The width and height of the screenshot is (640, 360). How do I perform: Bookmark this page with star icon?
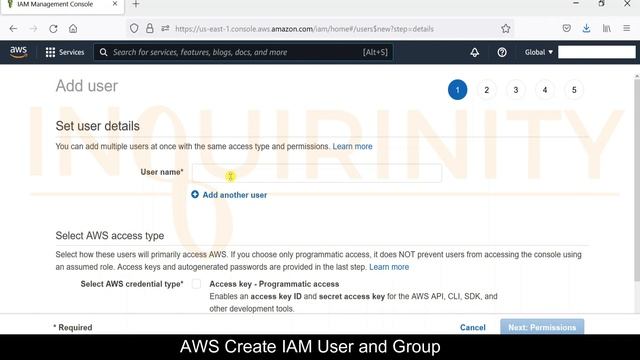[x=506, y=28]
